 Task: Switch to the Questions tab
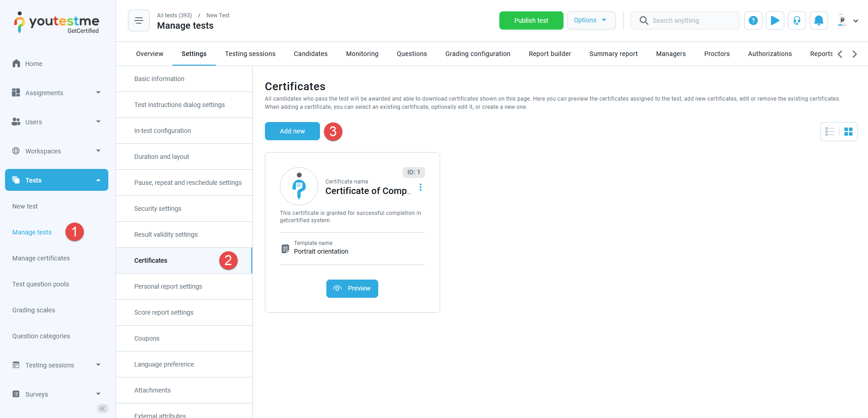pyautogui.click(x=411, y=54)
